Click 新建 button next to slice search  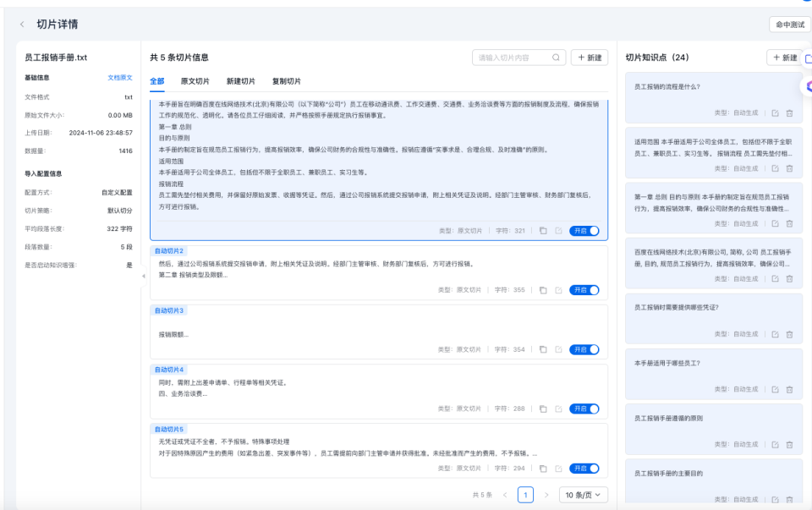(x=590, y=58)
